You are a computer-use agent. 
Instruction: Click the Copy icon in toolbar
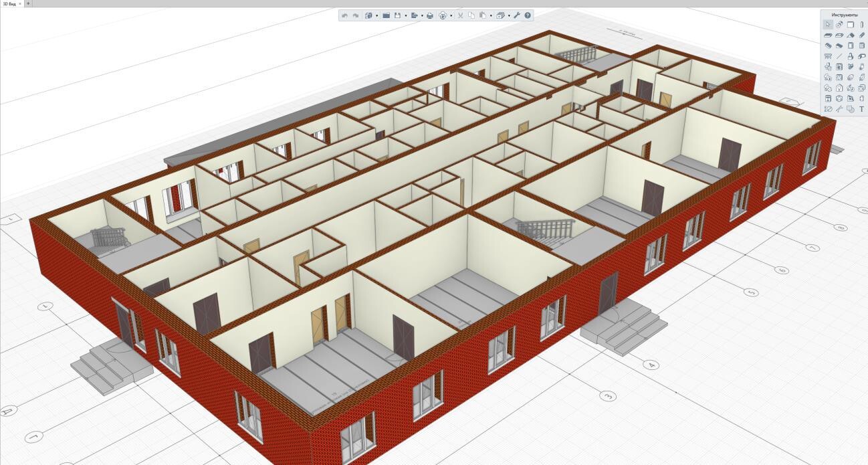pyautogui.click(x=471, y=15)
